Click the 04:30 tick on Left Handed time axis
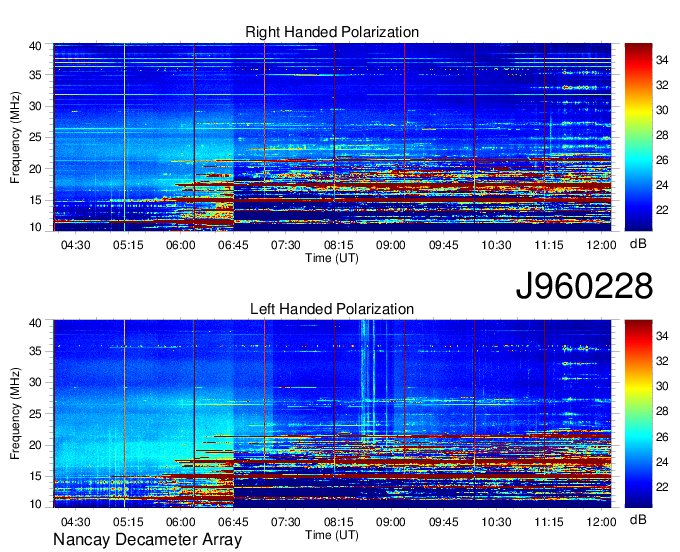 coord(75,522)
